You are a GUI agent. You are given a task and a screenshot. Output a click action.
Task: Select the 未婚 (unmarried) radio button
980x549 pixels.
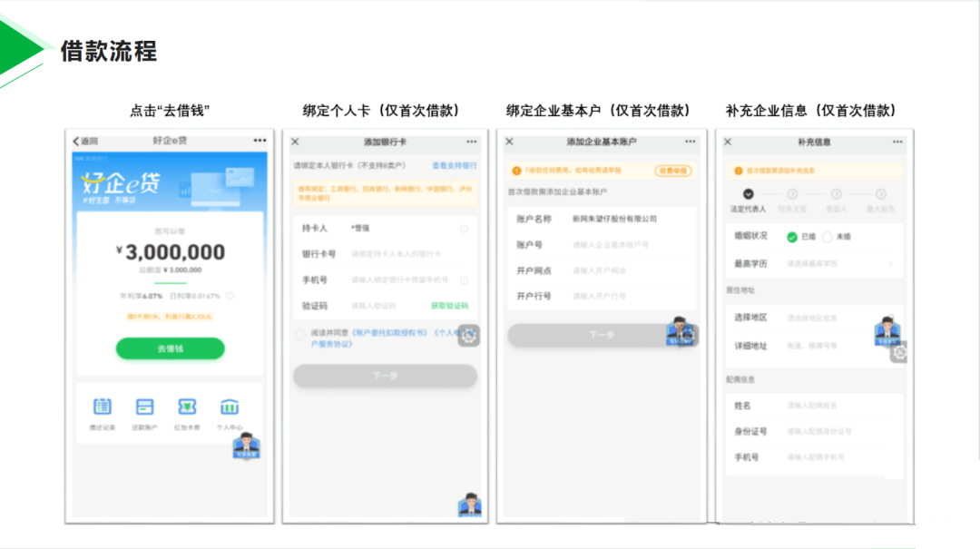[x=828, y=237]
